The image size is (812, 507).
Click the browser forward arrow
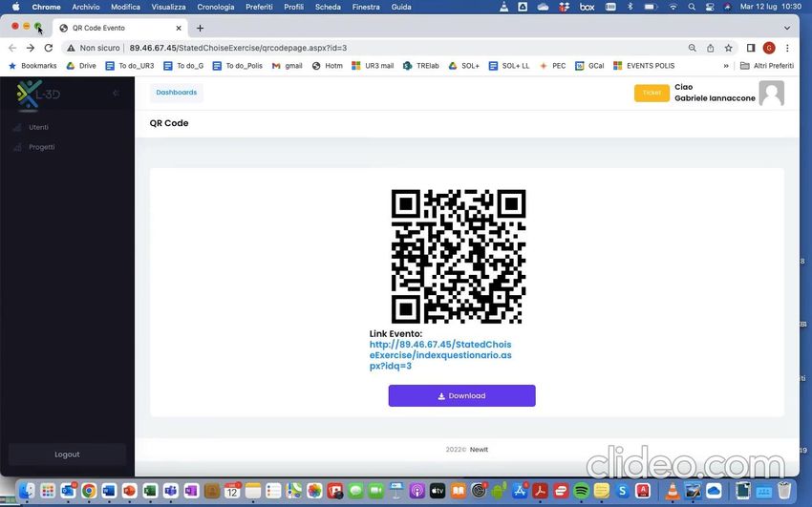click(31, 48)
